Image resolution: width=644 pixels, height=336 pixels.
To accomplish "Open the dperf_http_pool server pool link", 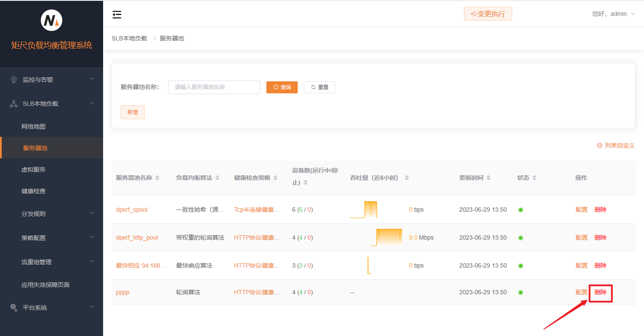I will coord(135,237).
